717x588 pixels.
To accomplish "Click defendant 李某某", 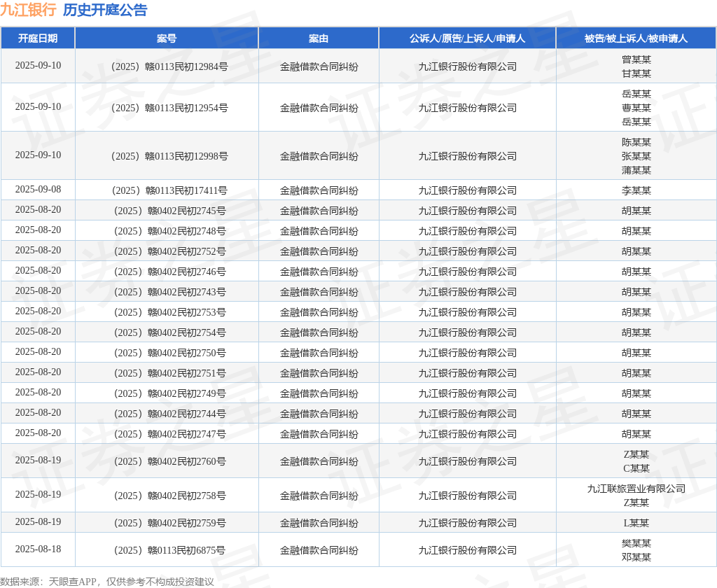I will tap(636, 190).
